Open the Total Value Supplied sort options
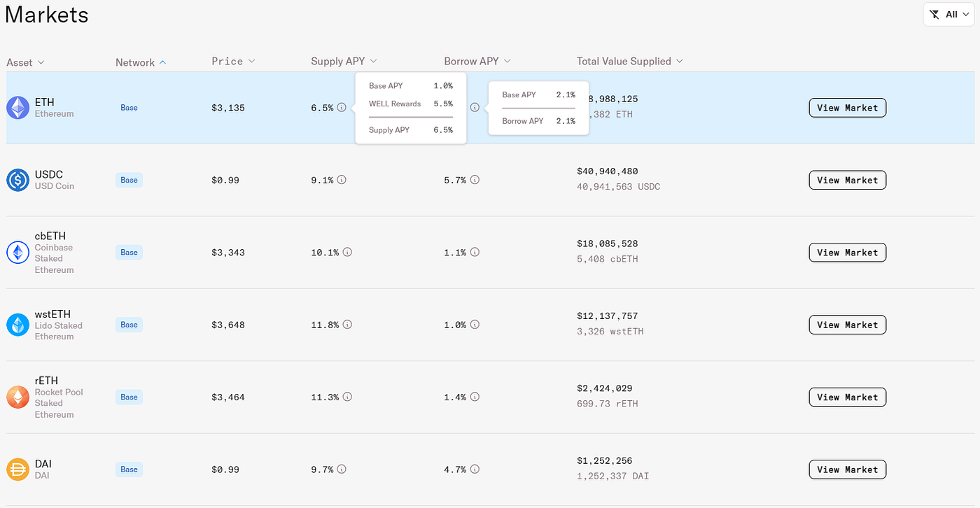Viewport: 980px width, 508px height. [x=680, y=61]
